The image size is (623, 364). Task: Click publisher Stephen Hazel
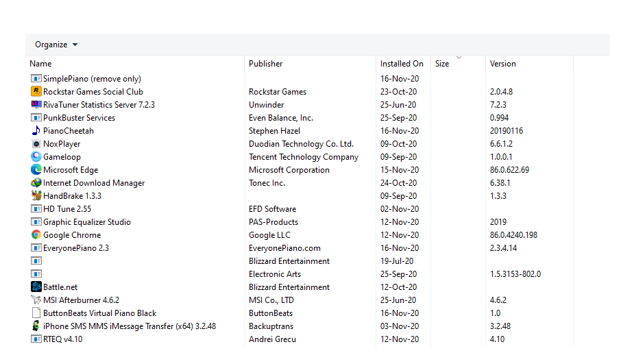pyautogui.click(x=274, y=131)
